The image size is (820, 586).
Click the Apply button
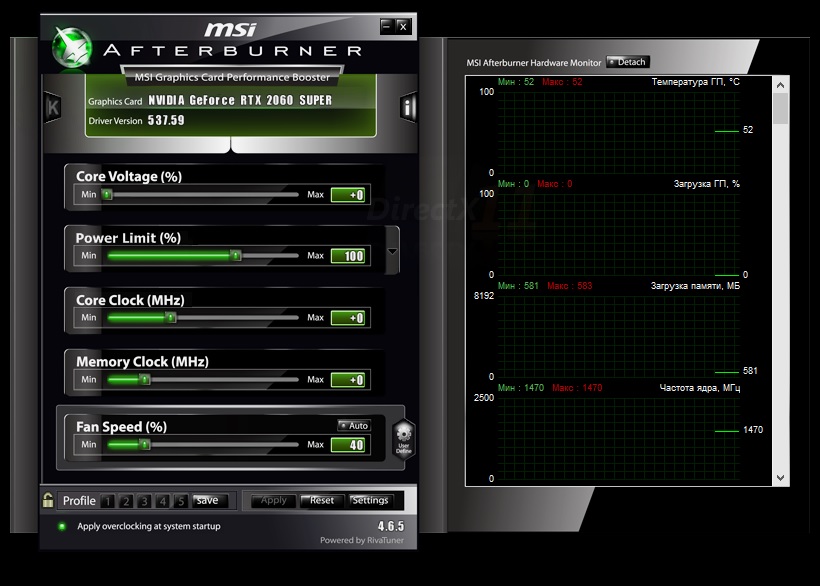[x=274, y=501]
